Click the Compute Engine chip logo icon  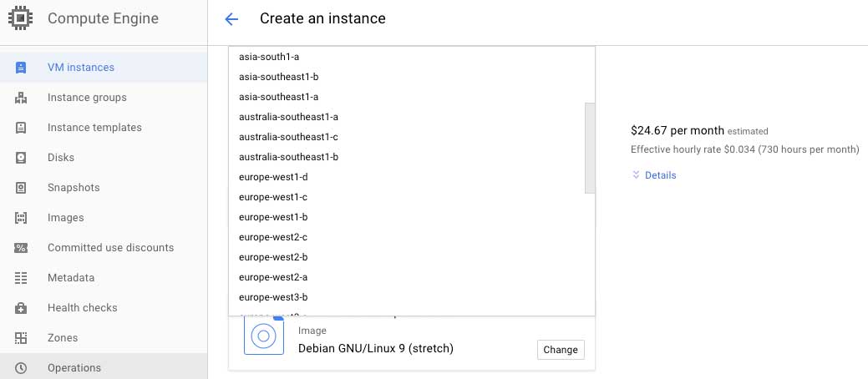(21, 18)
